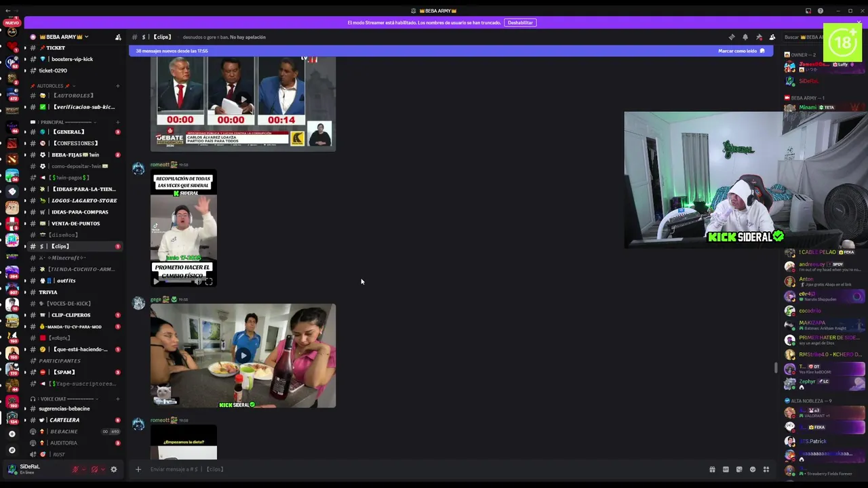
Task: Add channel to VOICE CHAT with plus icon
Action: point(117,399)
